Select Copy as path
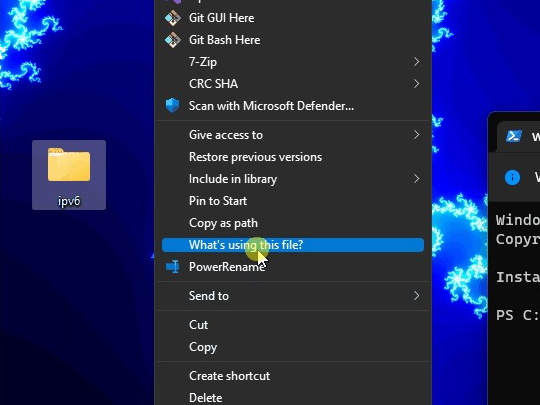The height and width of the screenshot is (405, 540). pos(293,223)
